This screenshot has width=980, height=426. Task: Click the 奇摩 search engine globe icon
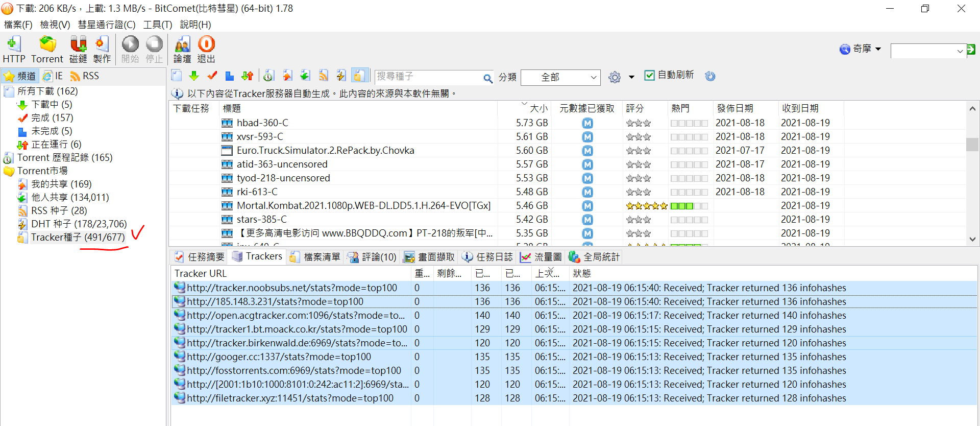845,49
